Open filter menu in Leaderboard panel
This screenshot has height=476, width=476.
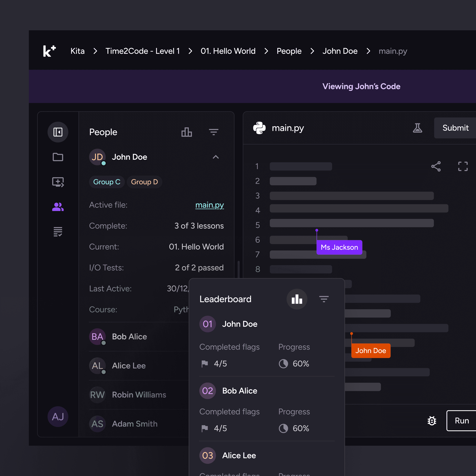(x=324, y=299)
